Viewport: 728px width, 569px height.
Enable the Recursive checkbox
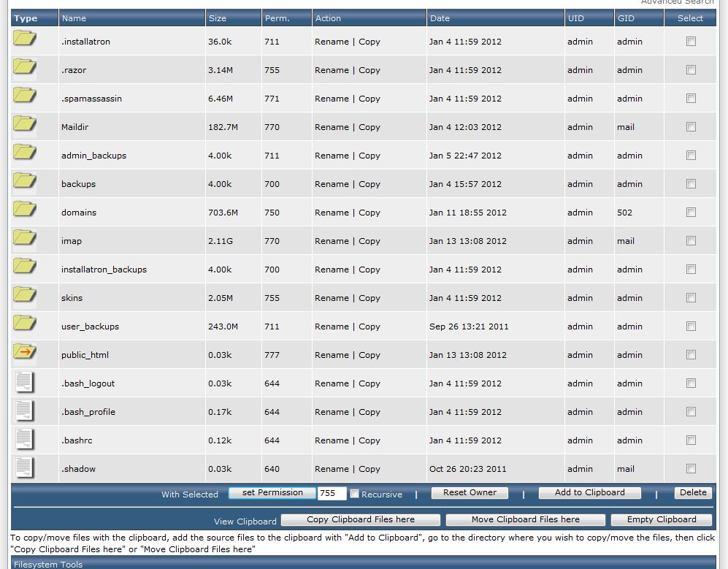coord(354,494)
